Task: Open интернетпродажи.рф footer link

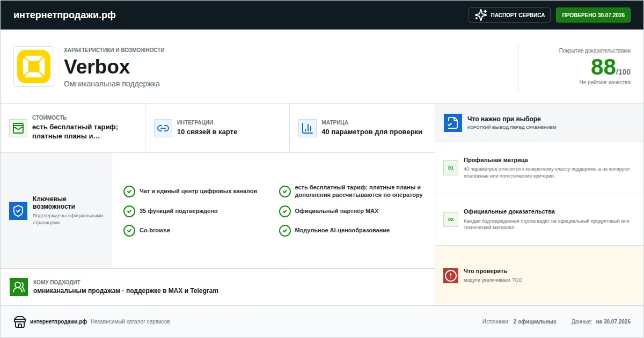Action: pyautogui.click(x=58, y=322)
